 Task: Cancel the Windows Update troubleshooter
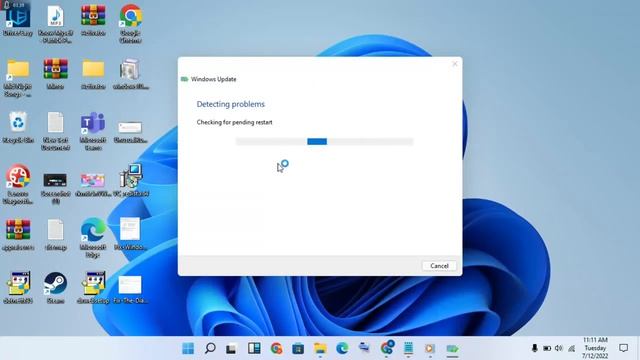pos(439,266)
